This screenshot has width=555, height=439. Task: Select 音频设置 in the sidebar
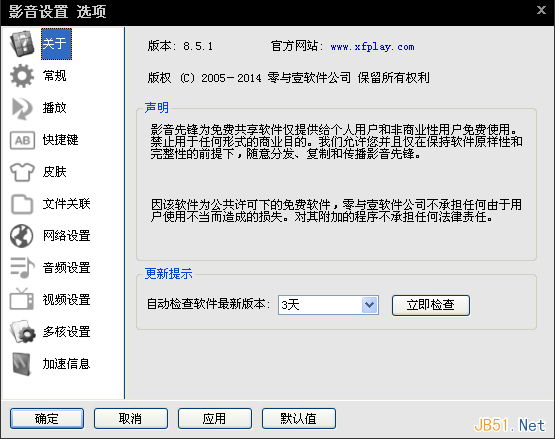coord(67,268)
